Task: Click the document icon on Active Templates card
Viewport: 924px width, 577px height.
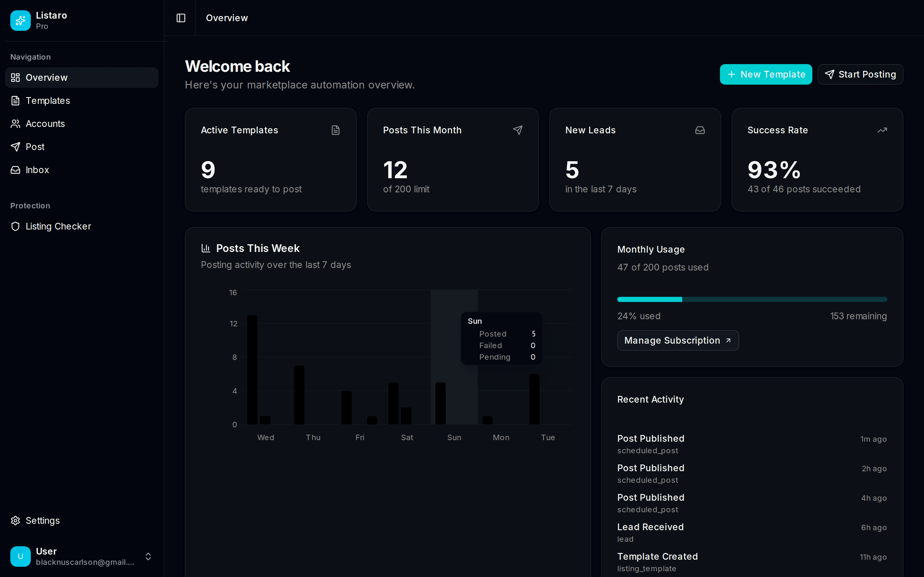Action: coord(335,130)
